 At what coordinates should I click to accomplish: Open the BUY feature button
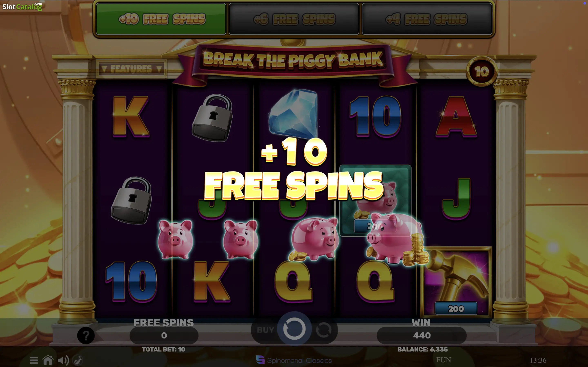(265, 330)
